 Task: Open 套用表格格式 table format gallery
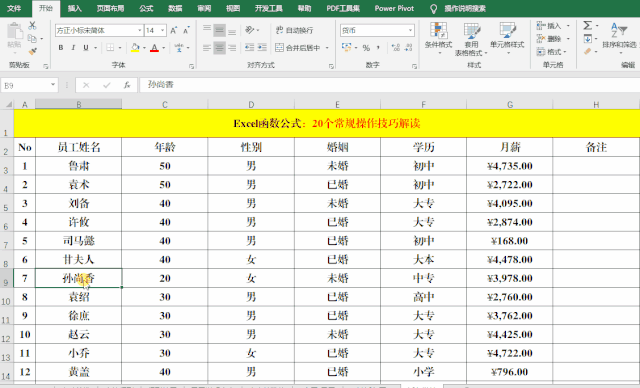471,39
